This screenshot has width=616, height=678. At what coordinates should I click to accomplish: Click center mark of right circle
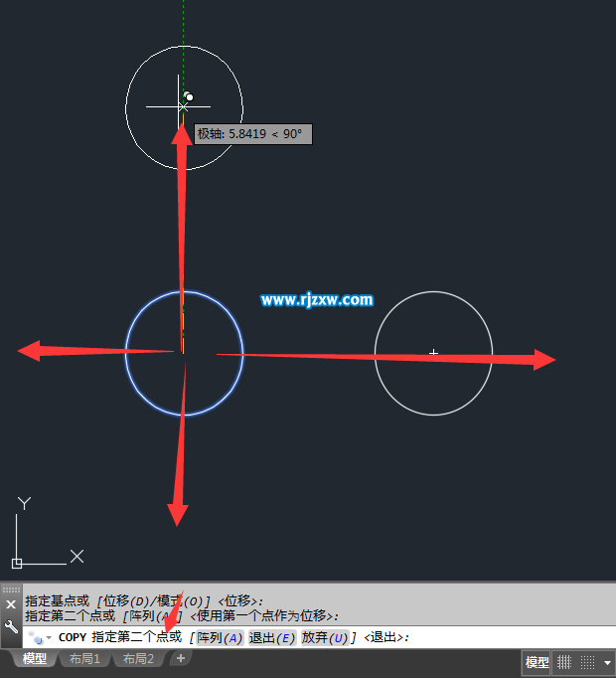coord(433,353)
